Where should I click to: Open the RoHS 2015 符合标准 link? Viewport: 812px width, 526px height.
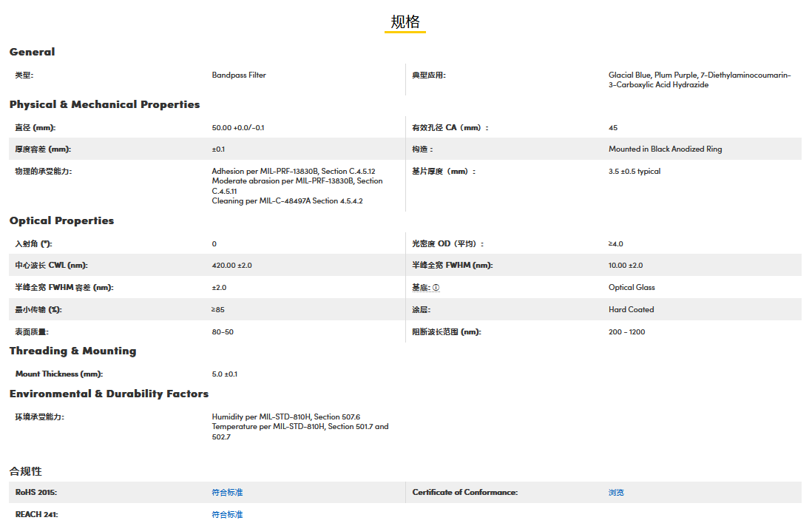point(227,493)
